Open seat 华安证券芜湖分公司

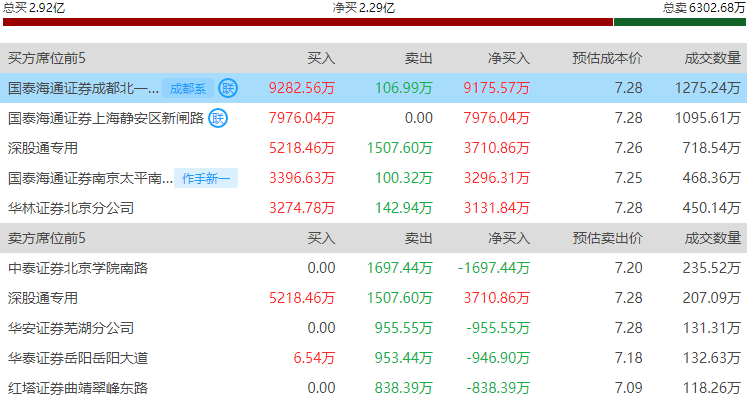click(71, 328)
